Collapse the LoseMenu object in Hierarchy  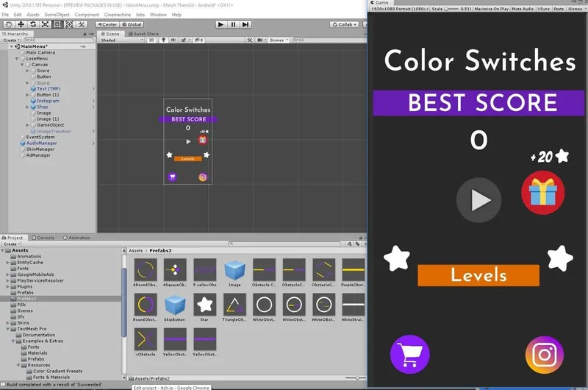(17, 59)
